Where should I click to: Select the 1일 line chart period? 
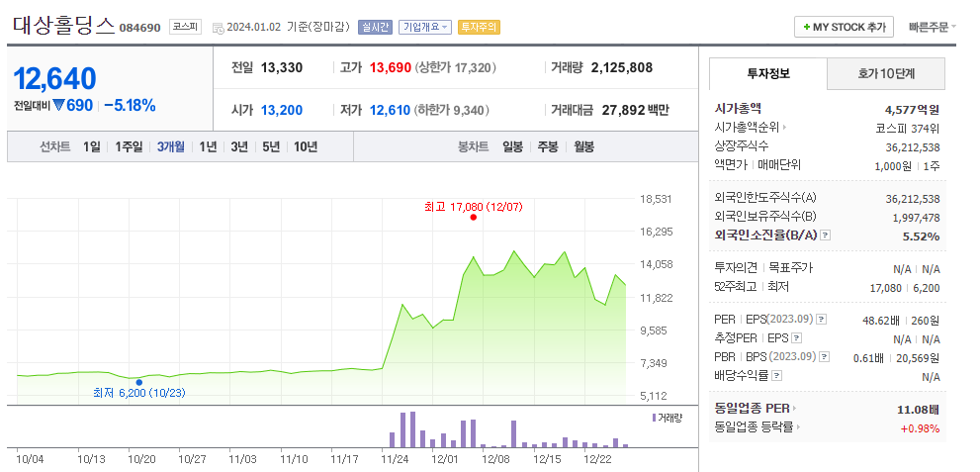(91, 146)
